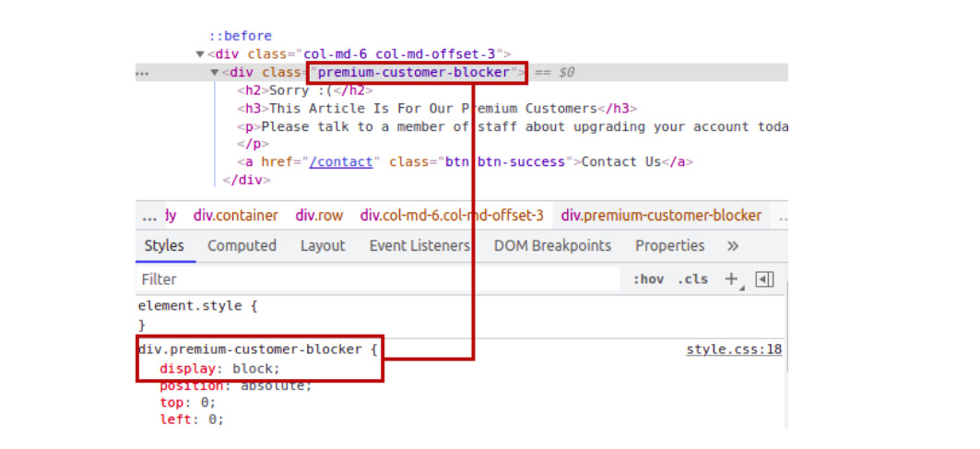
Task: Click the 'left: 0' declaration
Action: tap(191, 419)
